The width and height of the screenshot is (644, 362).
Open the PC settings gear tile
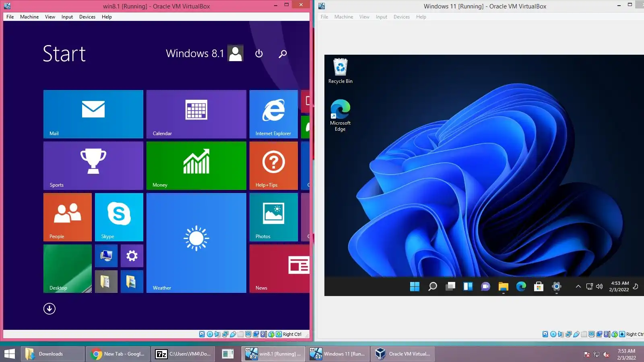click(x=132, y=256)
